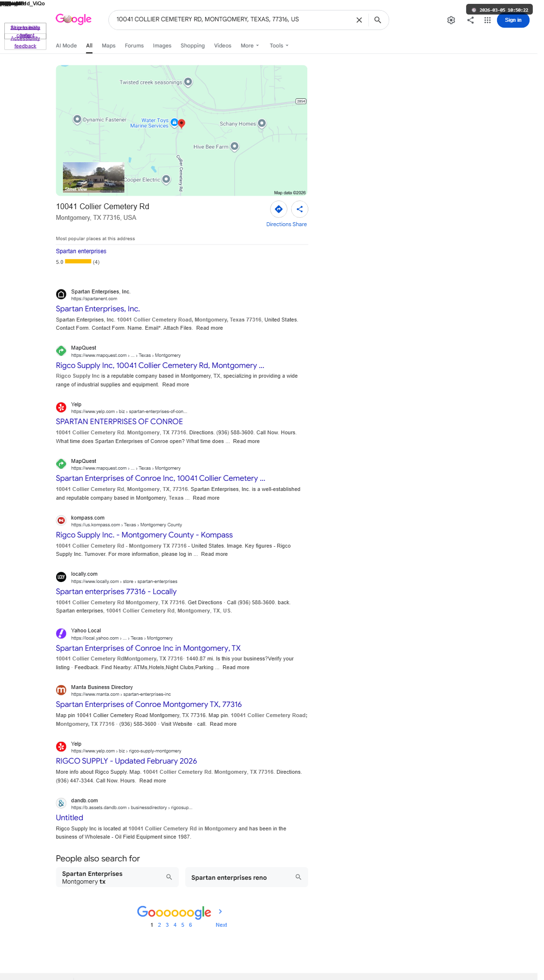Image resolution: width=544 pixels, height=980 pixels.
Task: Search for Spartan enterprises reno suggestion
Action: (x=246, y=877)
